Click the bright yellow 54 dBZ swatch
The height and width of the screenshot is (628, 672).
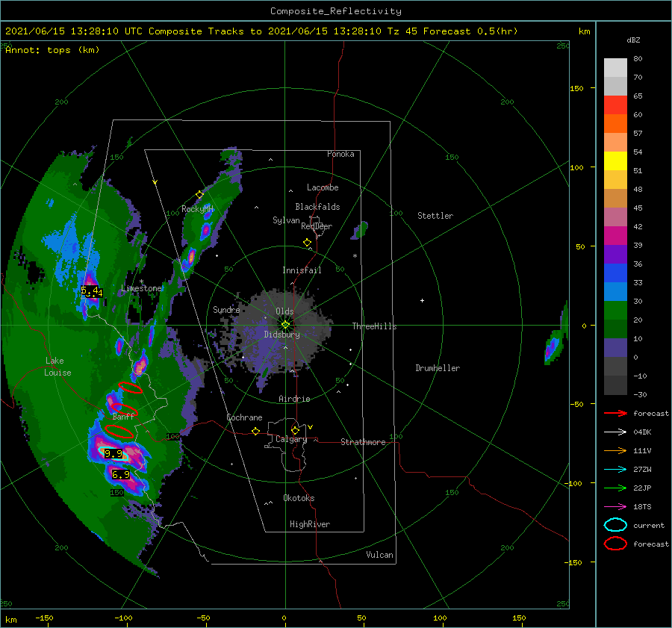tap(615, 161)
